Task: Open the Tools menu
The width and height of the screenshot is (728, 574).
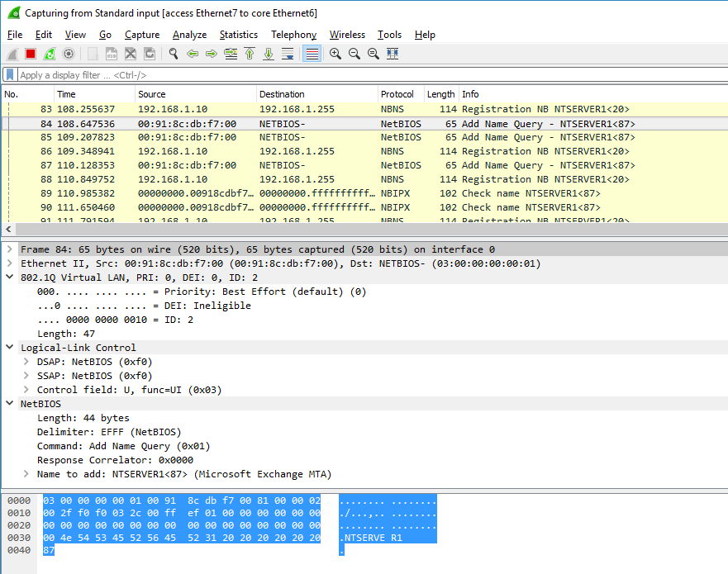Action: coord(389,35)
